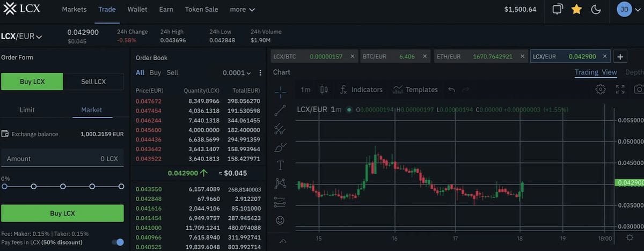The image size is (644, 251).
Task: Take a chart snapshot with camera icon
Action: point(639,90)
